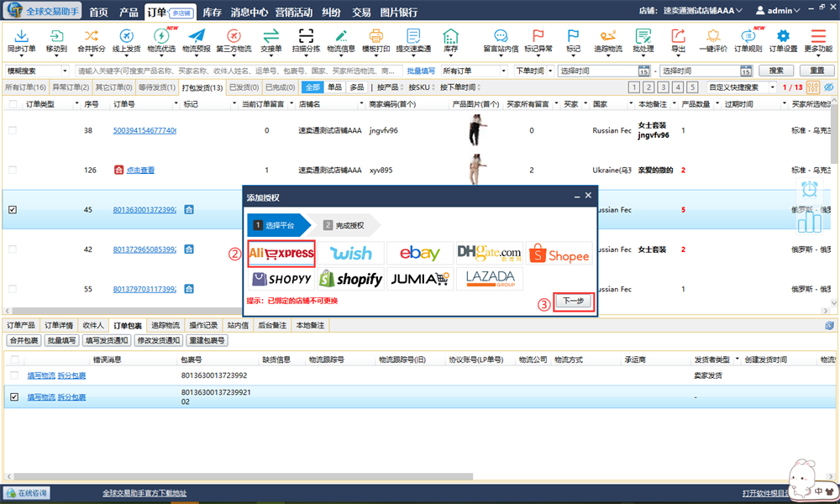Click the alarm clock icon at right edge
840x504 pixels.
tap(810, 189)
